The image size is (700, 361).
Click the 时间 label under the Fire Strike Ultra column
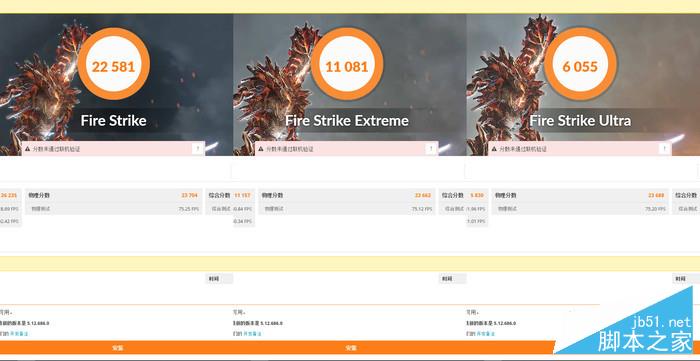pos(680,279)
